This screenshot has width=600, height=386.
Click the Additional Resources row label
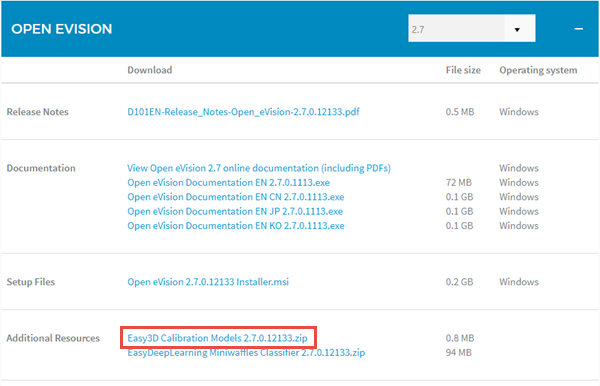[53, 338]
